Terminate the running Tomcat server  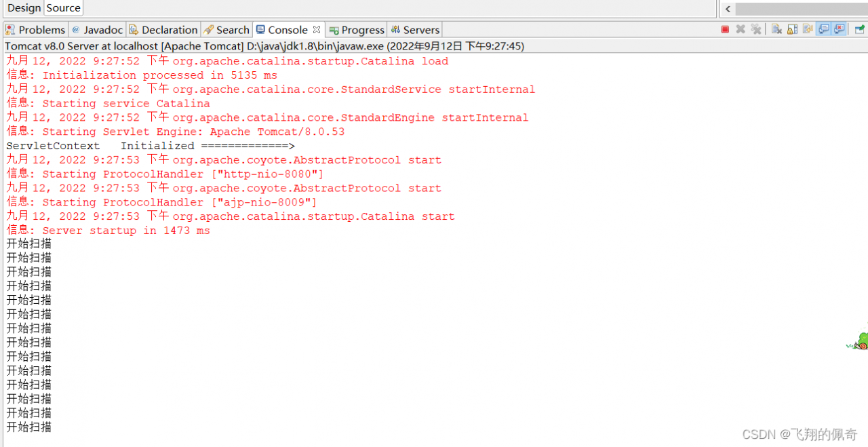click(725, 29)
